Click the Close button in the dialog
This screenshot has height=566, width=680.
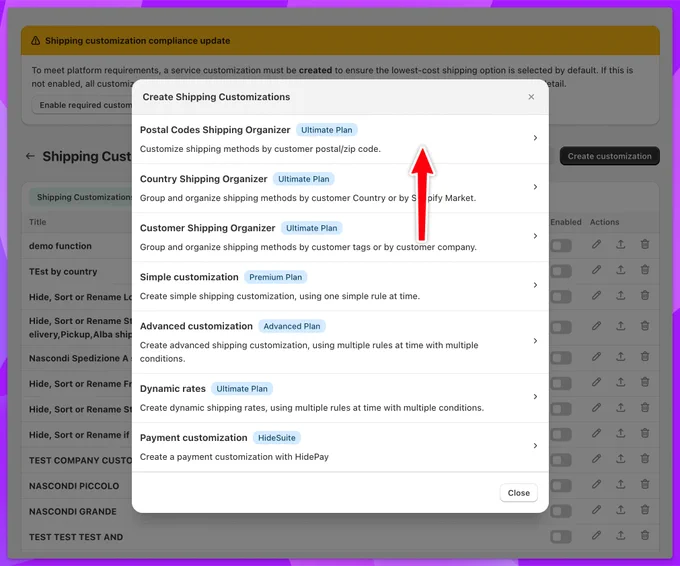(519, 493)
